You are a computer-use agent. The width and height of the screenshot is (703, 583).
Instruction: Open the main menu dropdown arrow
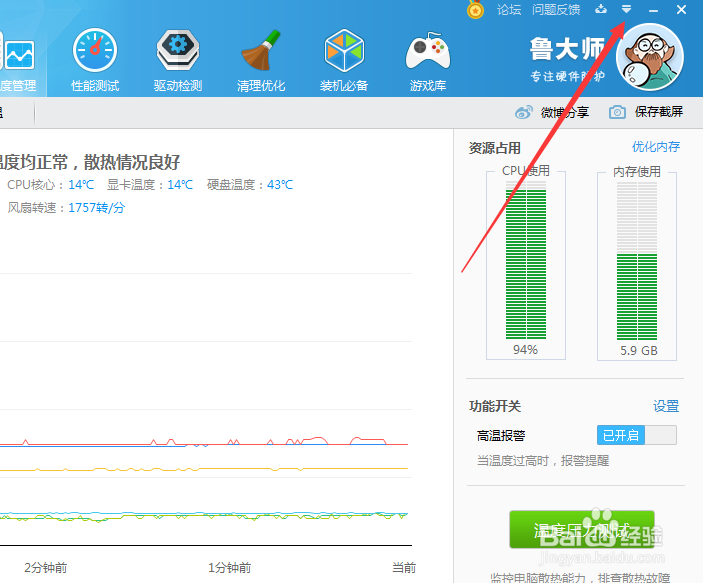(626, 9)
